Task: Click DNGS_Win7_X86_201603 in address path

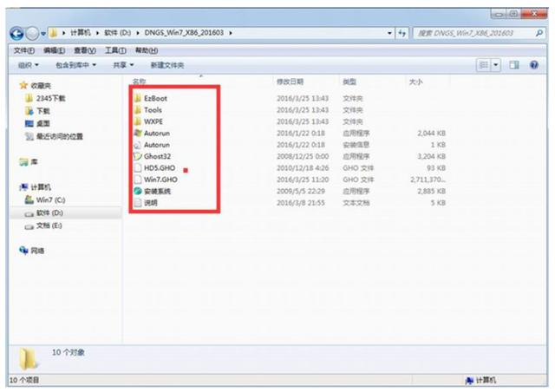Action: point(184,33)
